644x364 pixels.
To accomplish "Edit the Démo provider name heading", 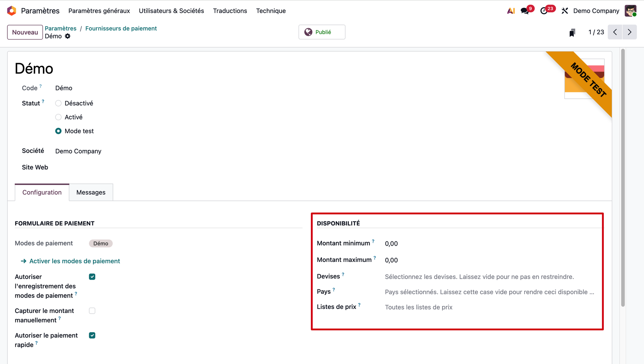I will coord(34,69).
